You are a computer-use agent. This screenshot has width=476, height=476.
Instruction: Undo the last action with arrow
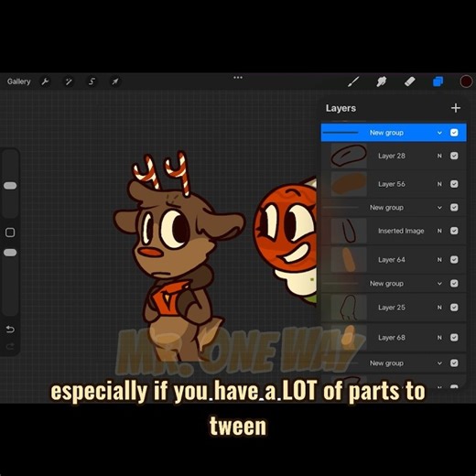point(10,330)
